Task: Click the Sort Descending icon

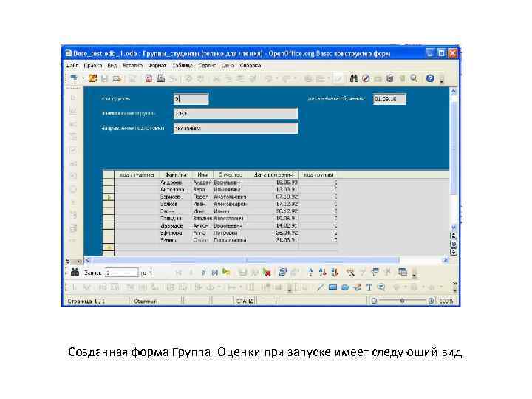Action: pyautogui.click(x=335, y=272)
